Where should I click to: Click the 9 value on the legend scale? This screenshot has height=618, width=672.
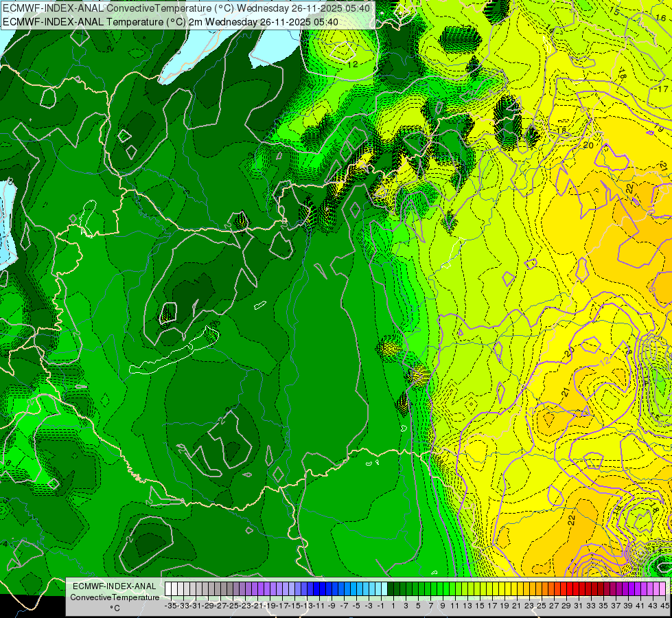[x=442, y=606]
